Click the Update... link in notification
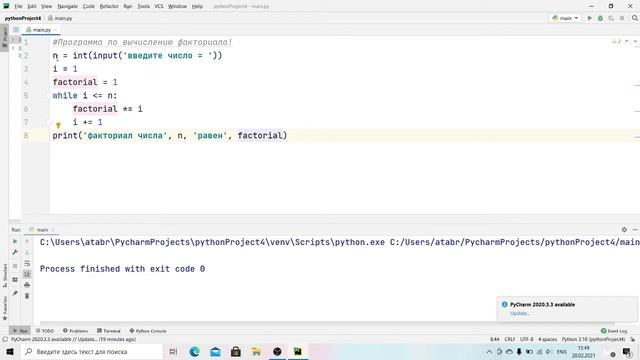The width and height of the screenshot is (640, 360). pyautogui.click(x=520, y=313)
